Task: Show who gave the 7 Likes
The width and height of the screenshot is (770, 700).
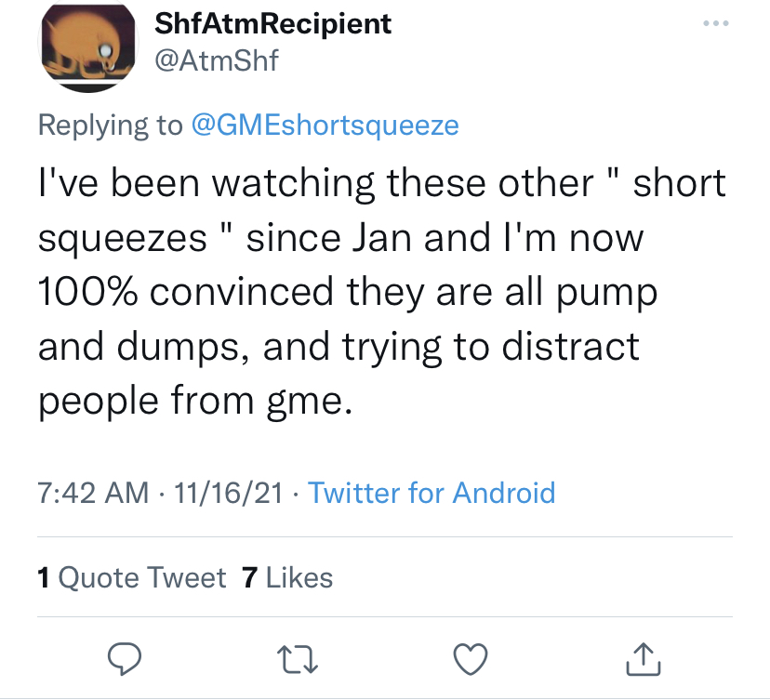Action: pyautogui.click(x=286, y=578)
